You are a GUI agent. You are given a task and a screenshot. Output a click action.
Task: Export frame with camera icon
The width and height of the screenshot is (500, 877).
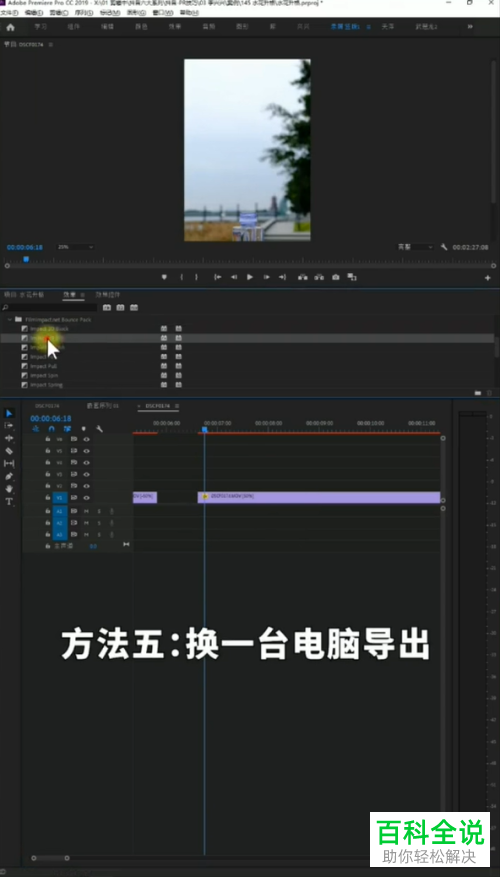click(336, 277)
